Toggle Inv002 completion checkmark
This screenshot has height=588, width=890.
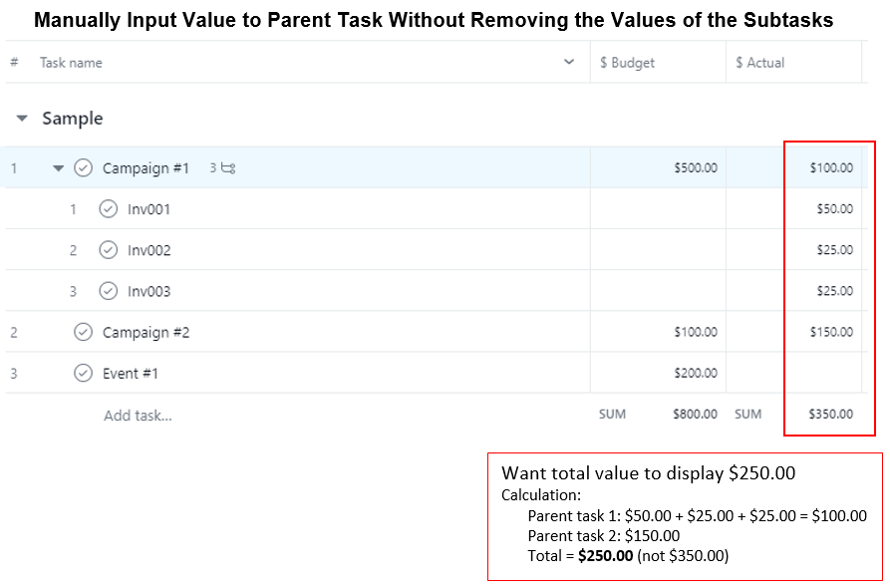coord(109,250)
